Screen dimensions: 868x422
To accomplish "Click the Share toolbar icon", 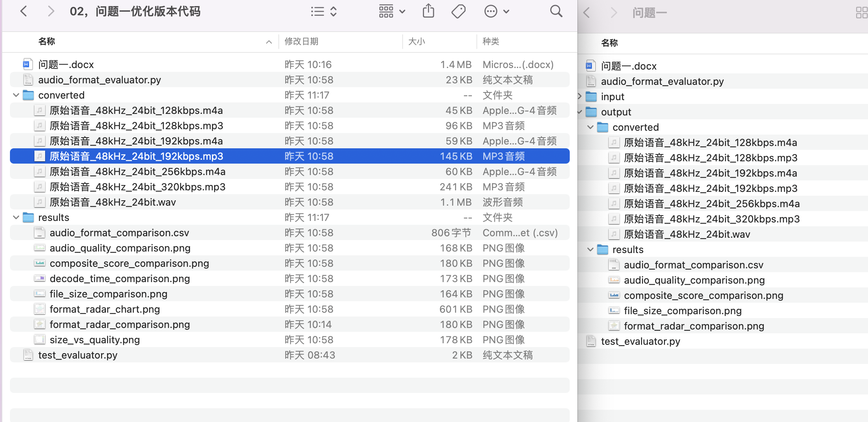I will [428, 11].
